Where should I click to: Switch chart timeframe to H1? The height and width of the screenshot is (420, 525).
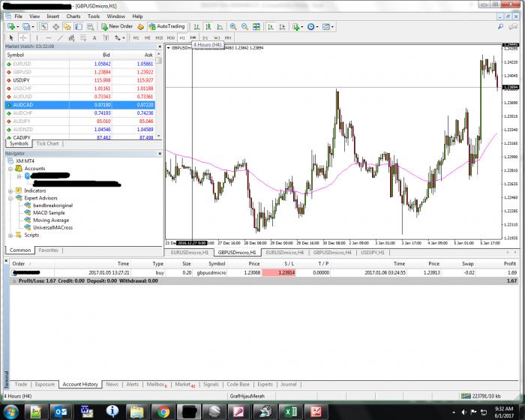coord(182,37)
